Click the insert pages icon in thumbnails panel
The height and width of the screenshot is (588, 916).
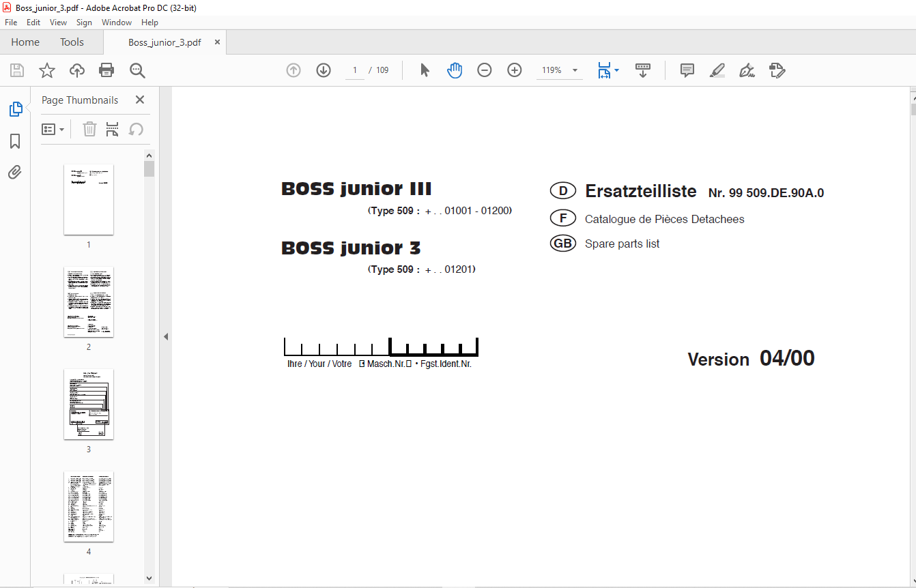pyautogui.click(x=113, y=129)
